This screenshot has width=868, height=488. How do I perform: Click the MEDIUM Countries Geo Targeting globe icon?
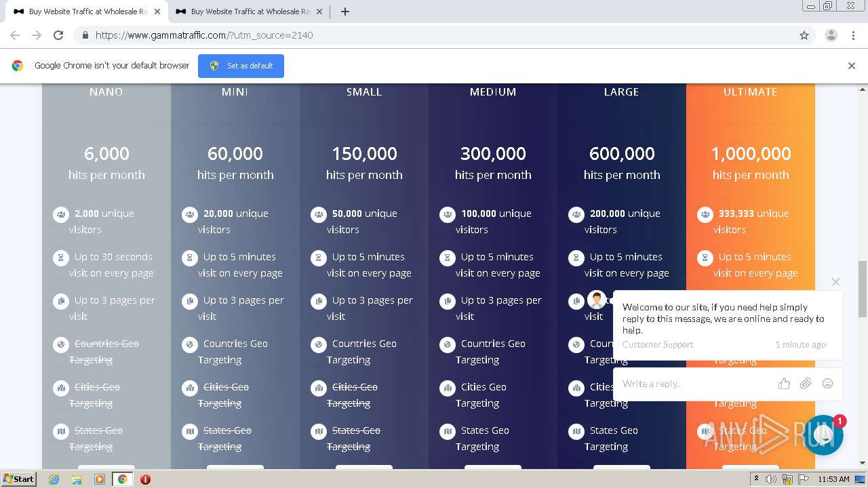[x=448, y=344]
